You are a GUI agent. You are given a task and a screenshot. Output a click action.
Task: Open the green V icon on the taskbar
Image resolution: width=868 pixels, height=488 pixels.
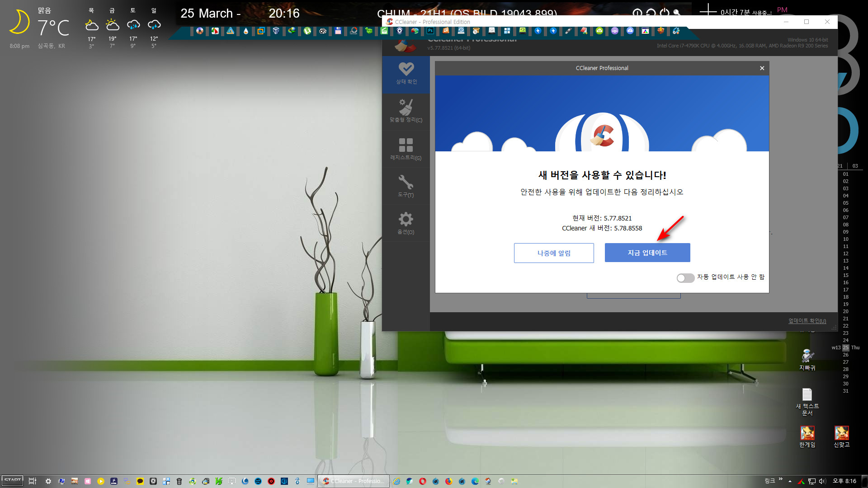tap(218, 481)
